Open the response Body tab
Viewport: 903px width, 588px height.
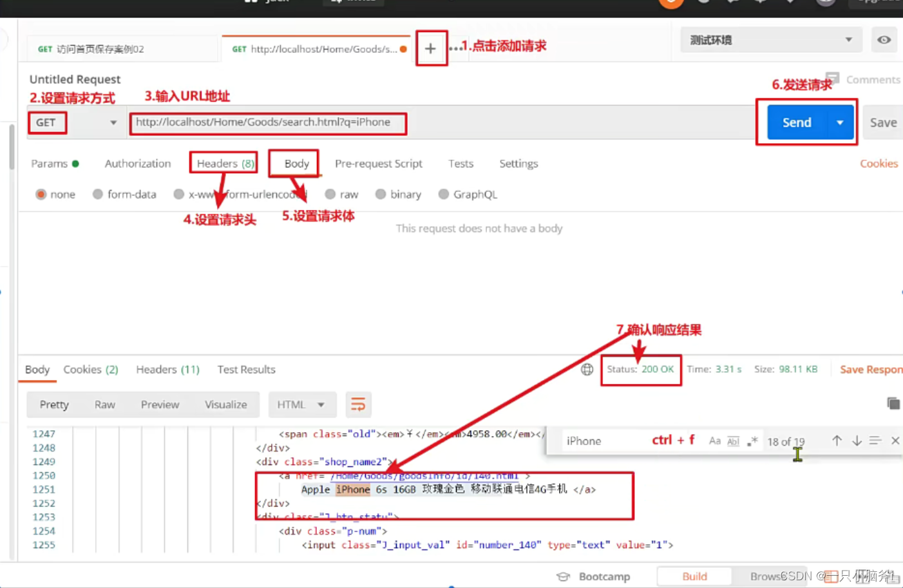(x=37, y=369)
